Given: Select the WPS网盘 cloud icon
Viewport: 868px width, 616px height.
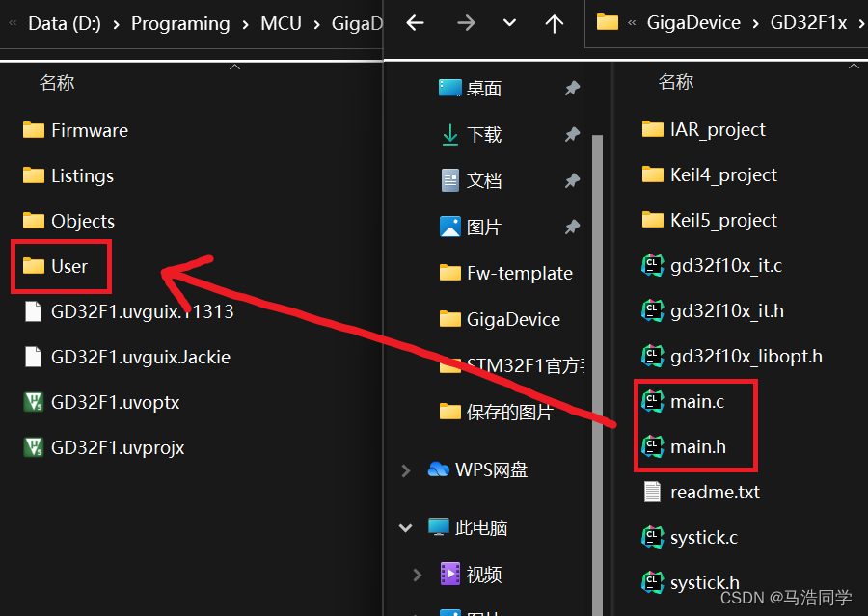Looking at the screenshot, I should tap(439, 469).
